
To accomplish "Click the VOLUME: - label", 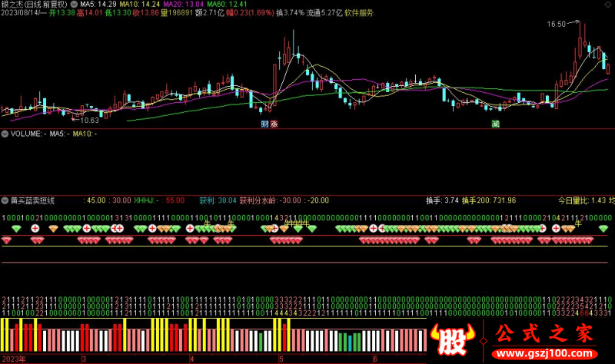I will point(28,134).
